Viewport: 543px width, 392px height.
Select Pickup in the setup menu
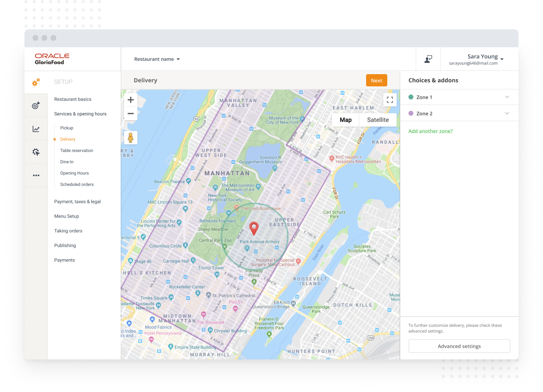[67, 128]
